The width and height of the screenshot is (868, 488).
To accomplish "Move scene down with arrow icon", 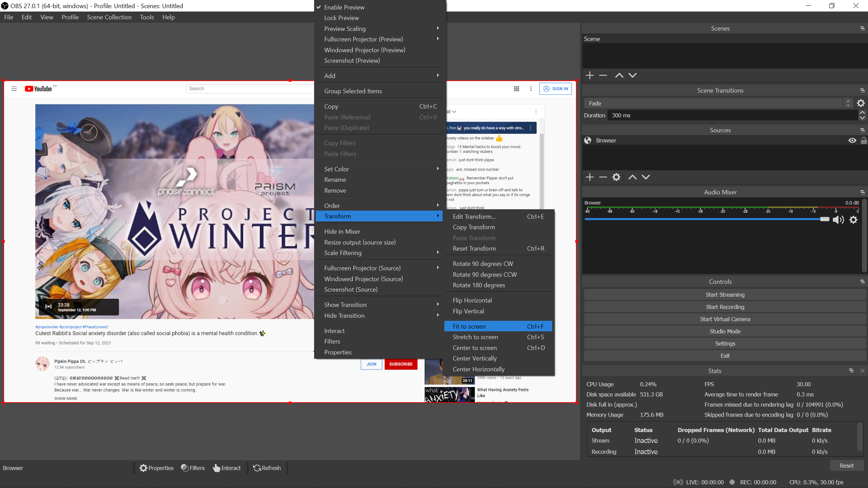I will pos(632,75).
